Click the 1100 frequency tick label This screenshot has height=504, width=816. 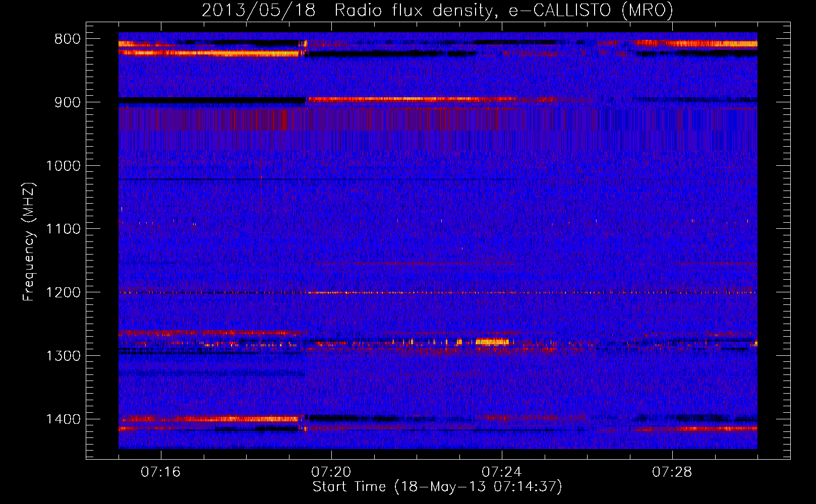[x=63, y=229]
